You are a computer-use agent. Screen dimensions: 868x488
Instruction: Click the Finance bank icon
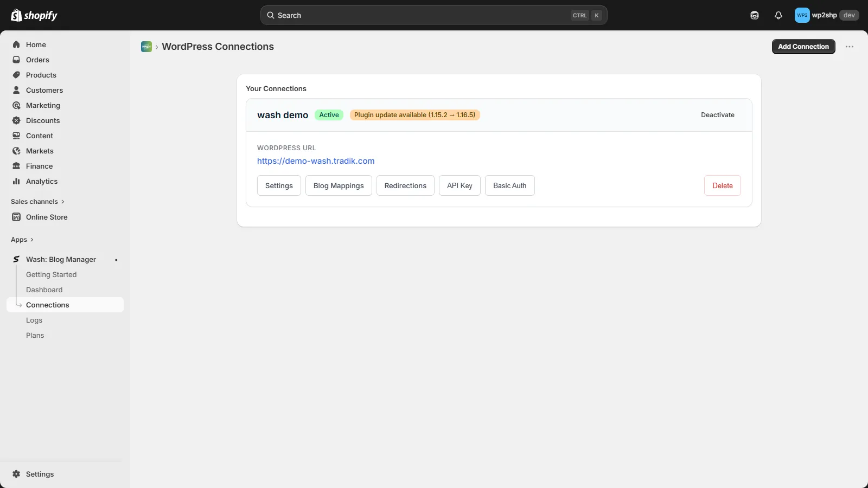(x=16, y=166)
